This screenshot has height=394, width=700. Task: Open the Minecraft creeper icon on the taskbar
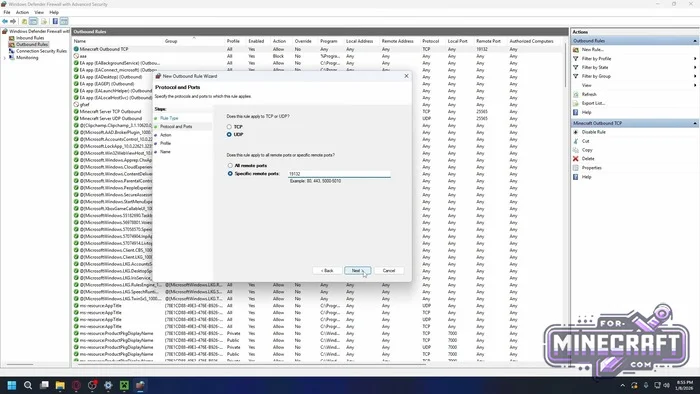tap(124, 385)
